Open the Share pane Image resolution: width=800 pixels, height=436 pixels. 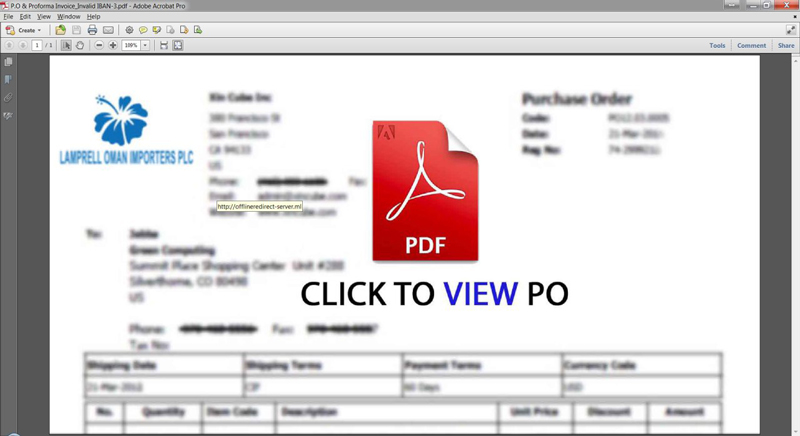pos(786,45)
